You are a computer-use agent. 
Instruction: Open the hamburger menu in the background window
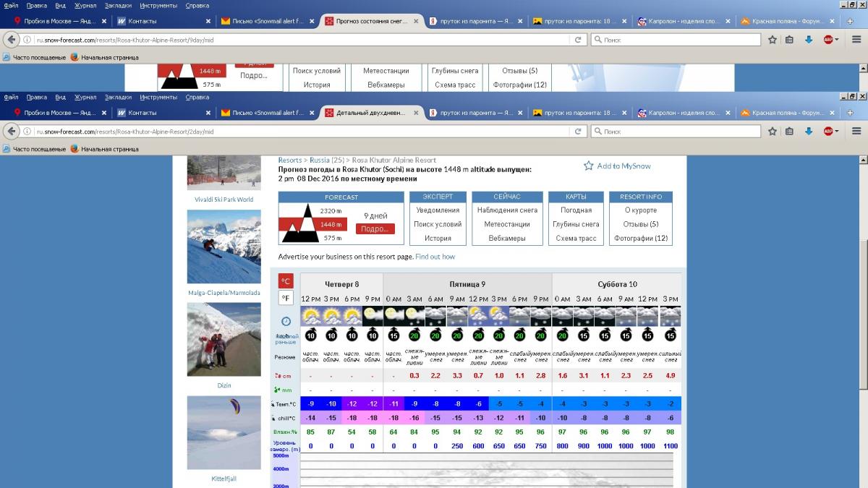point(856,40)
